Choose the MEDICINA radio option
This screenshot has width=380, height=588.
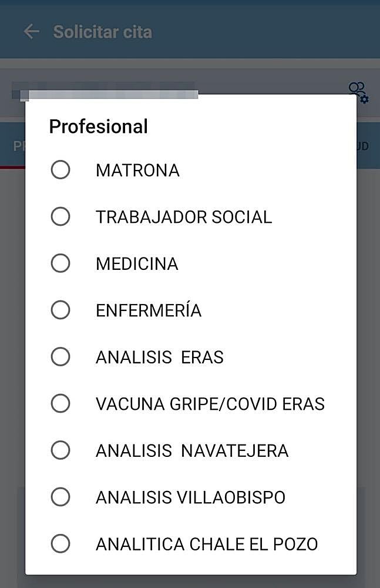coord(60,263)
